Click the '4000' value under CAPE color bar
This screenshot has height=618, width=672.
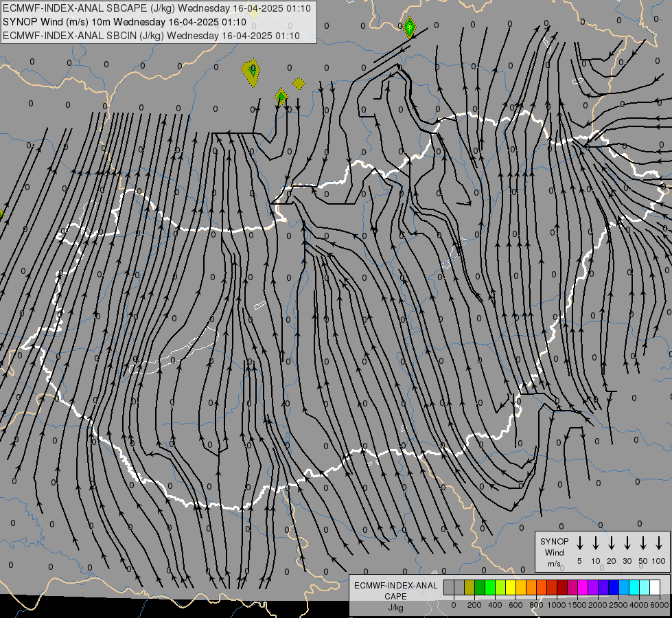639,605
